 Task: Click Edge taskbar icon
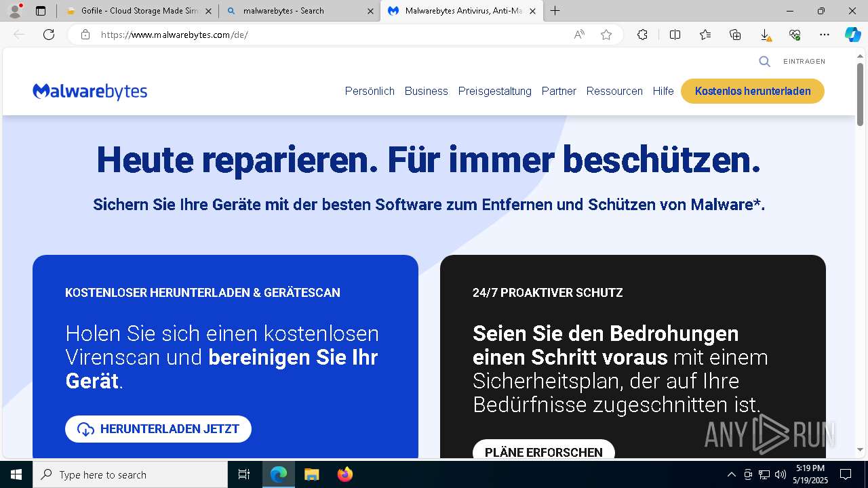point(279,474)
